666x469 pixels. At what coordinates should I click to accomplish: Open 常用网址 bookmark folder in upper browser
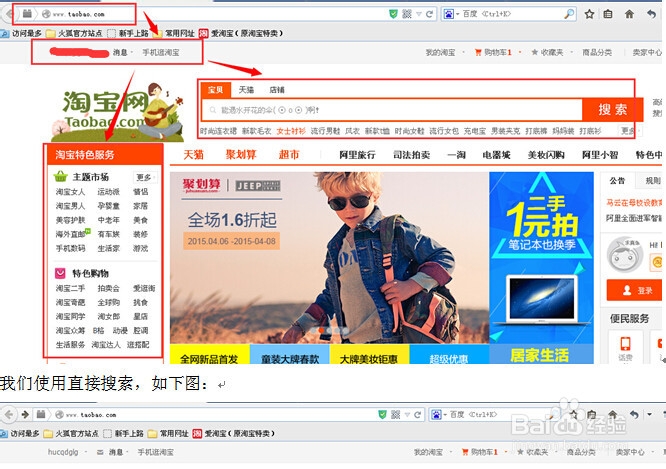(x=173, y=33)
